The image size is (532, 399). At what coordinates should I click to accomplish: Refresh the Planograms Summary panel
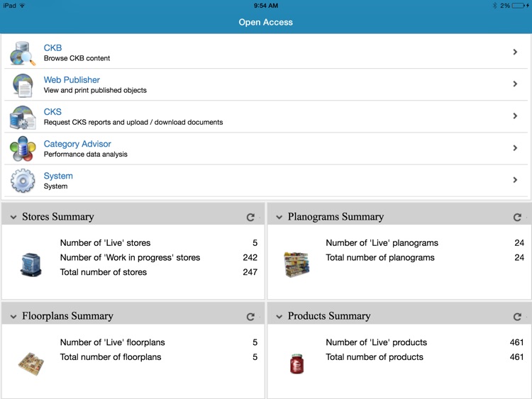pyautogui.click(x=517, y=218)
